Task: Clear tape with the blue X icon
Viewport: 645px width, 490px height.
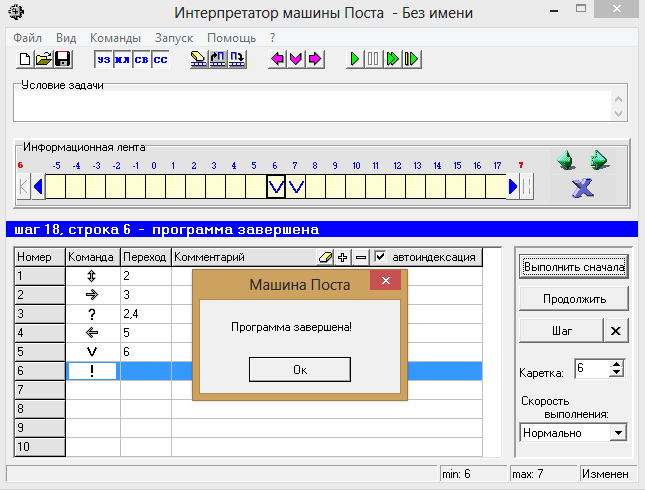Action: click(582, 188)
